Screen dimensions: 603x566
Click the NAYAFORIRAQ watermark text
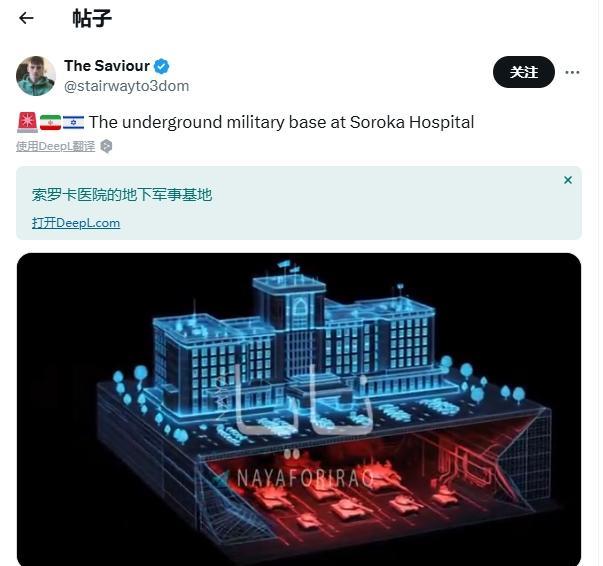[305, 478]
